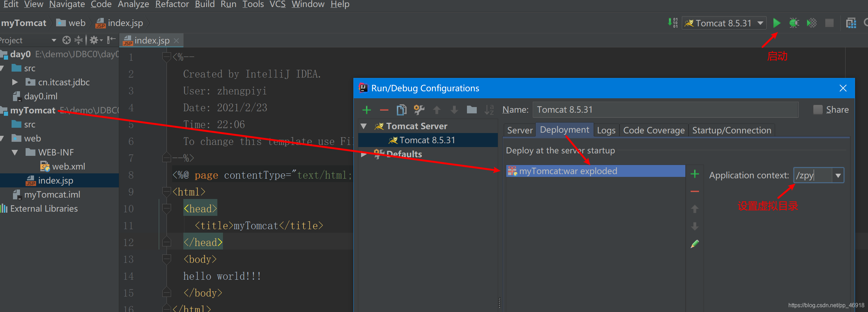Click the myTomcat breadcrumb in navigation bar
The width and height of the screenshot is (868, 312).
24,23
